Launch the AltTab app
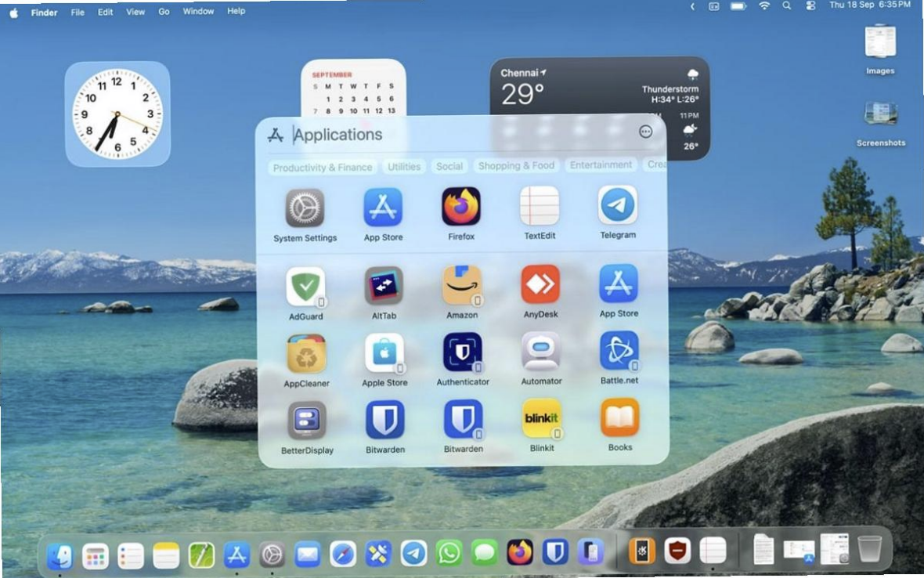Screen dimensions: 924x578 (x=384, y=286)
